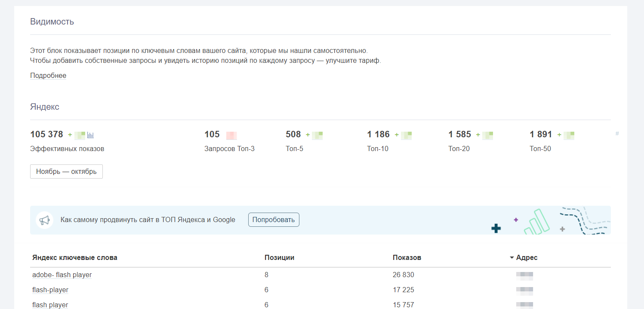The image size is (644, 309).
Task: Sort by the Позиции column header
Action: 279,258
